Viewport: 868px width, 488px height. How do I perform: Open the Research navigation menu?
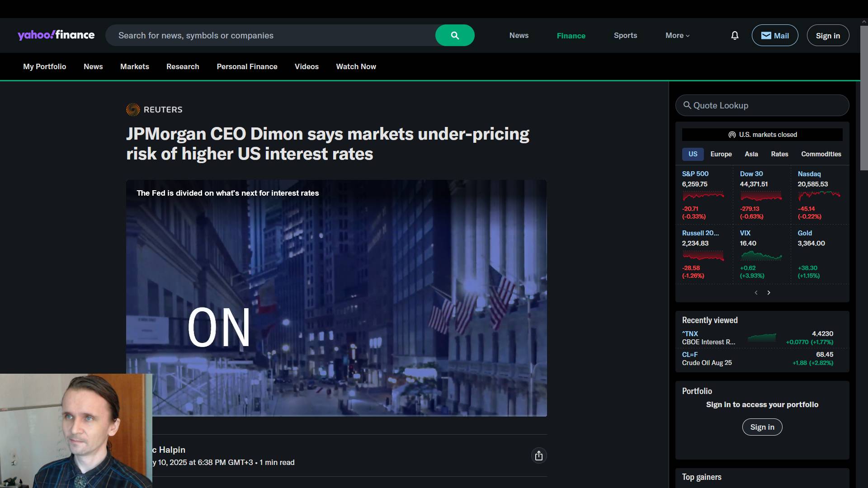point(183,66)
